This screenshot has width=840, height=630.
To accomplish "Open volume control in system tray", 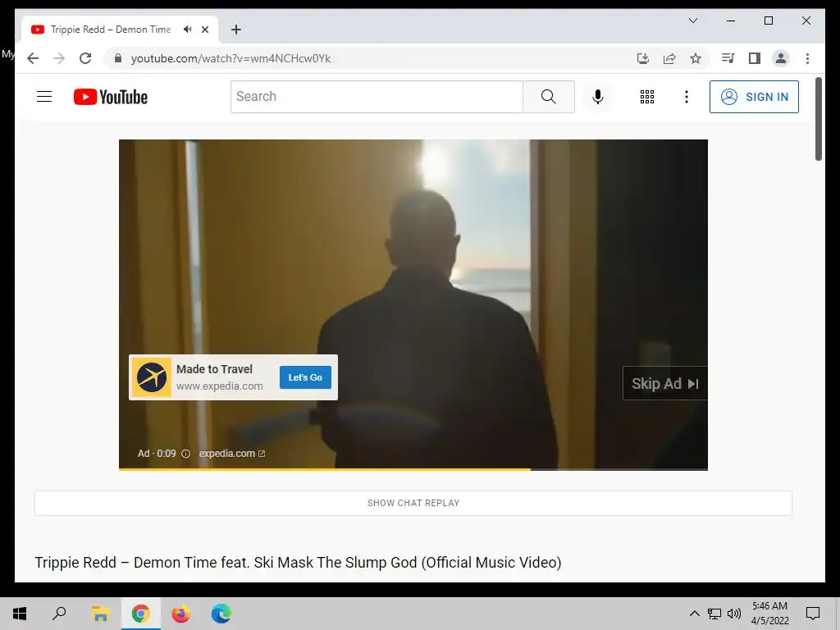I will point(734,614).
